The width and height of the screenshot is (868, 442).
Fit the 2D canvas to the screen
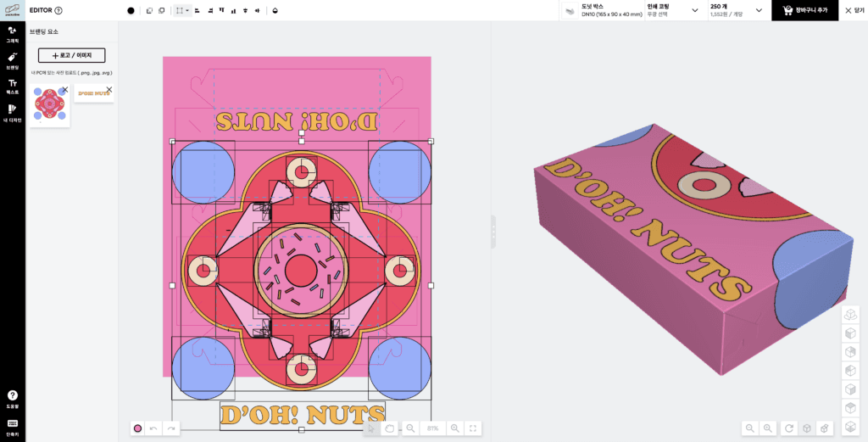click(x=473, y=428)
